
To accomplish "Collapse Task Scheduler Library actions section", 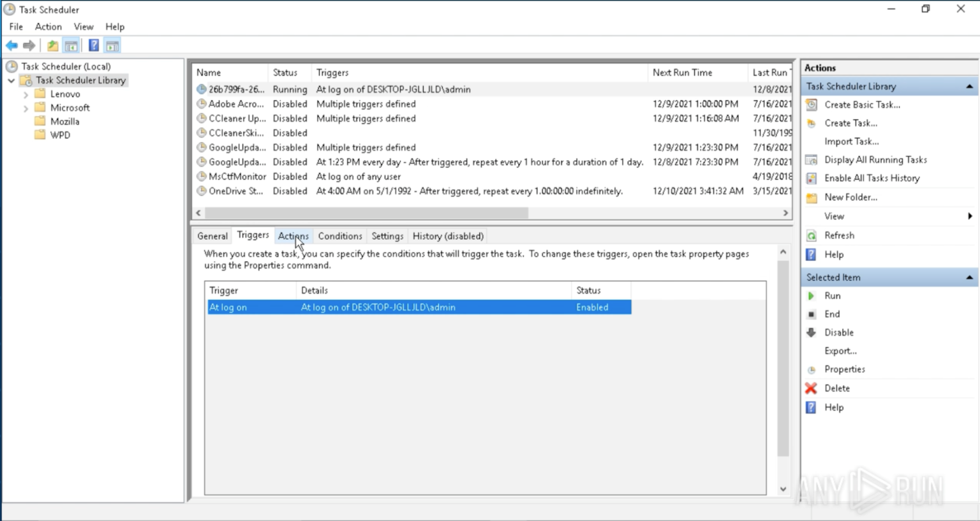I will tap(969, 86).
